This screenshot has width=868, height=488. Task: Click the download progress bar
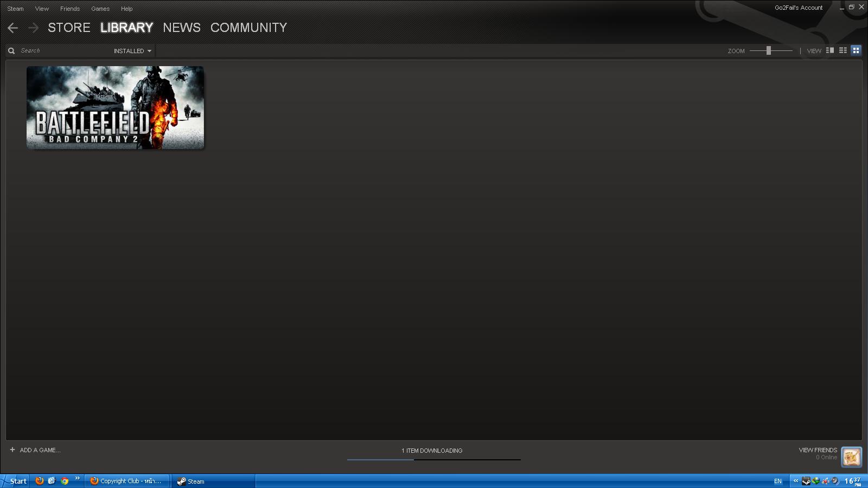pos(434,460)
